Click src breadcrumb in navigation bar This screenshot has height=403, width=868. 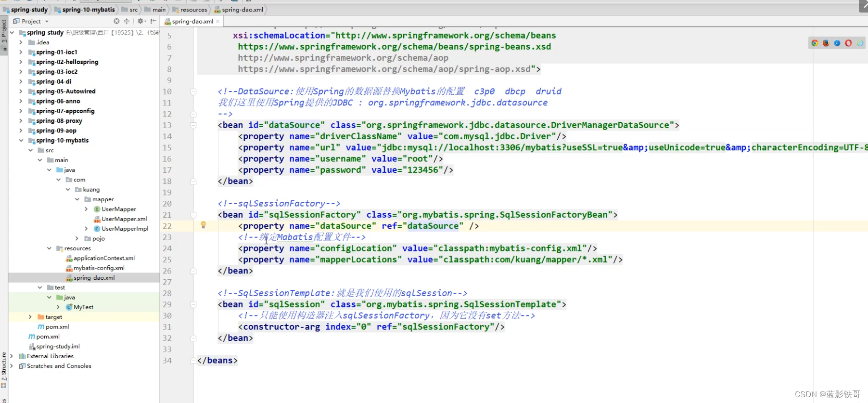pyautogui.click(x=129, y=10)
